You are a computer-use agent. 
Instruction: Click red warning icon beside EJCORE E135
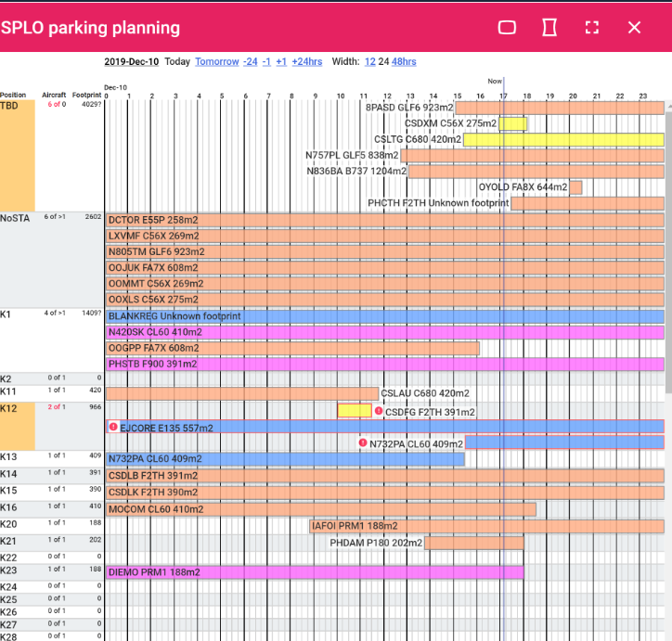pyautogui.click(x=113, y=427)
